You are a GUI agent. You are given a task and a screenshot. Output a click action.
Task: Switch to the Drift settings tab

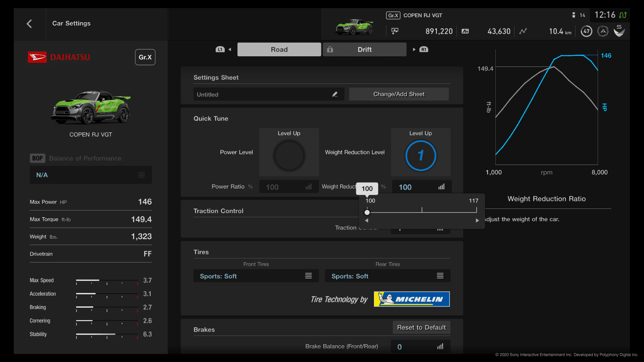[365, 50]
